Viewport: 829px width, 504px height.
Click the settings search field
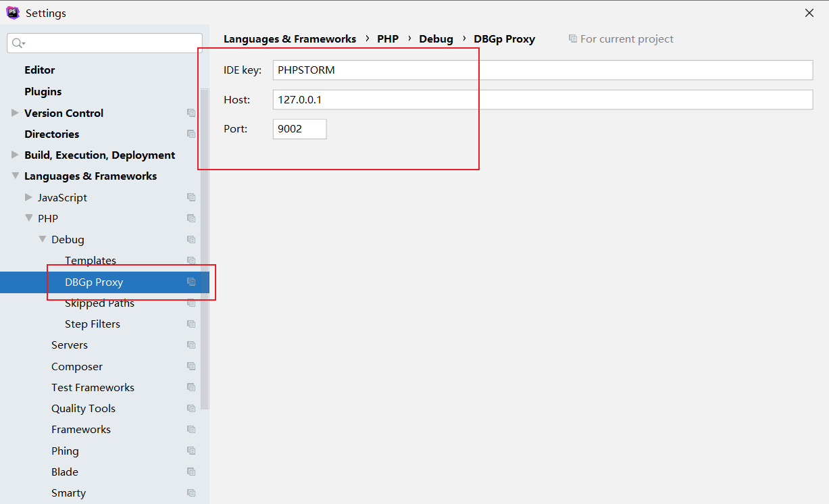pos(105,43)
